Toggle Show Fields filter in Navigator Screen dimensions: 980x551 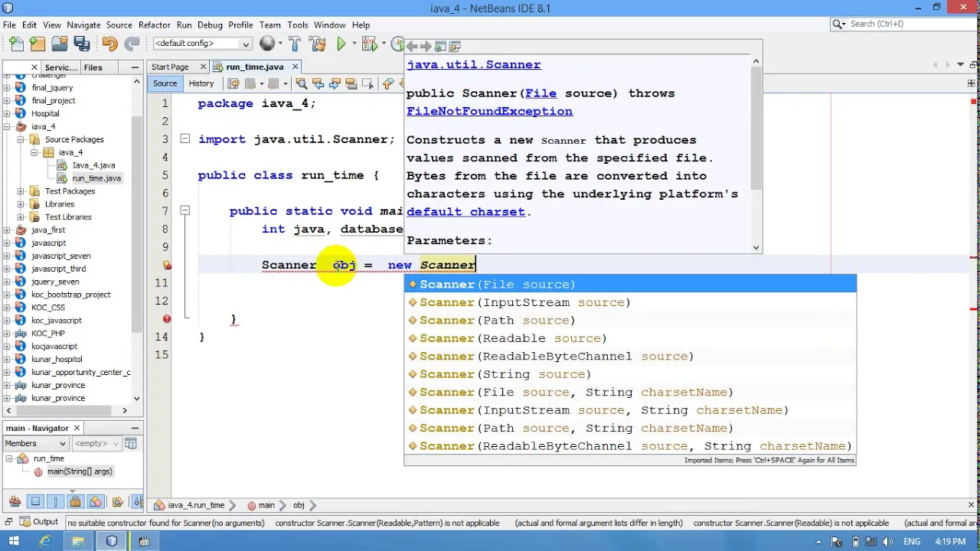[35, 502]
